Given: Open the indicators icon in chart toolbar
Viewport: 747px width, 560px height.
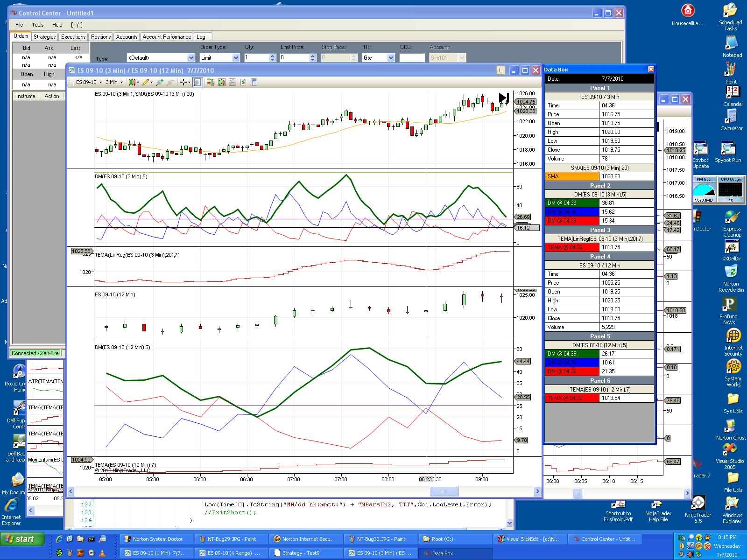Looking at the screenshot, I should pyautogui.click(x=233, y=82).
